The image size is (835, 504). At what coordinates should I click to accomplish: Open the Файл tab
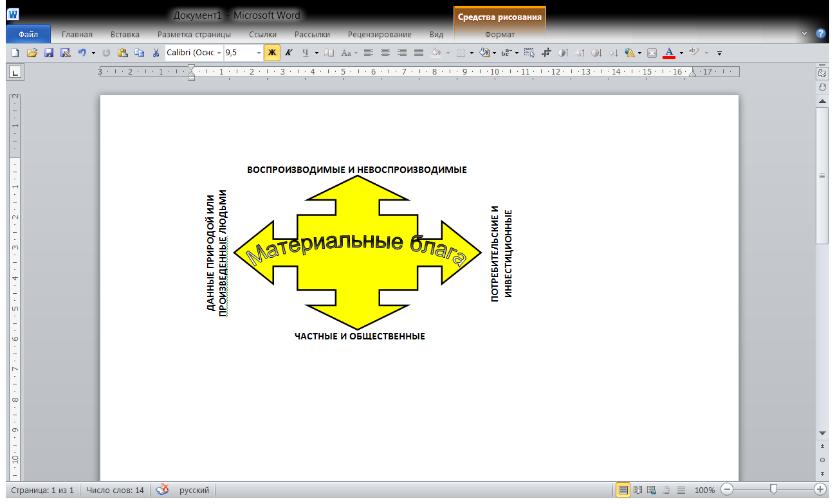pyautogui.click(x=28, y=35)
